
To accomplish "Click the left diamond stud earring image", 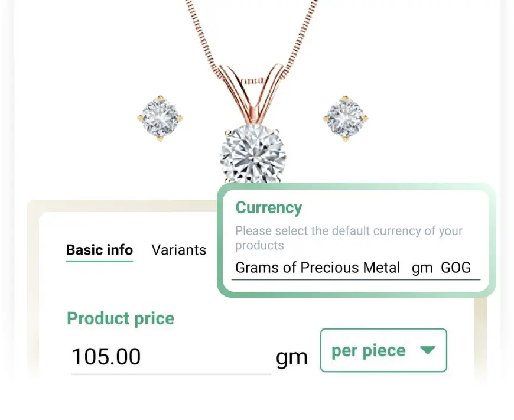I will click(x=160, y=118).
